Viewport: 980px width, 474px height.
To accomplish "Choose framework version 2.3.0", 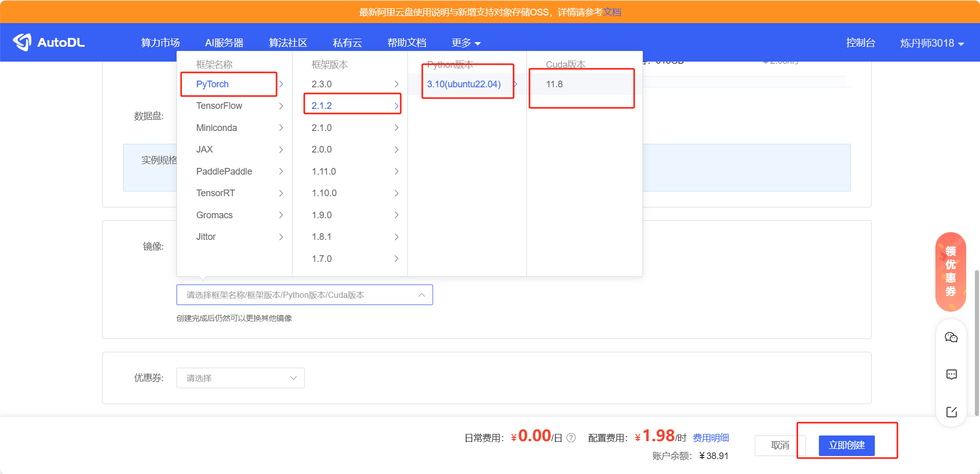I will click(322, 84).
